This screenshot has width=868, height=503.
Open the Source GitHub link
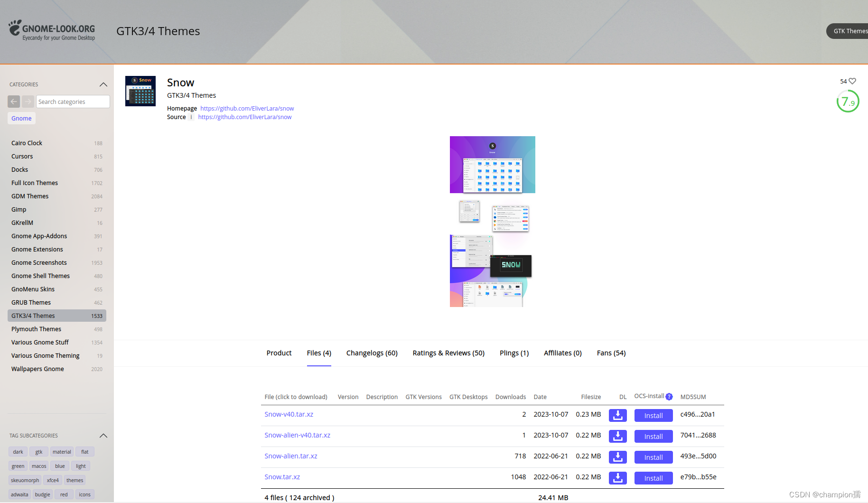point(245,117)
